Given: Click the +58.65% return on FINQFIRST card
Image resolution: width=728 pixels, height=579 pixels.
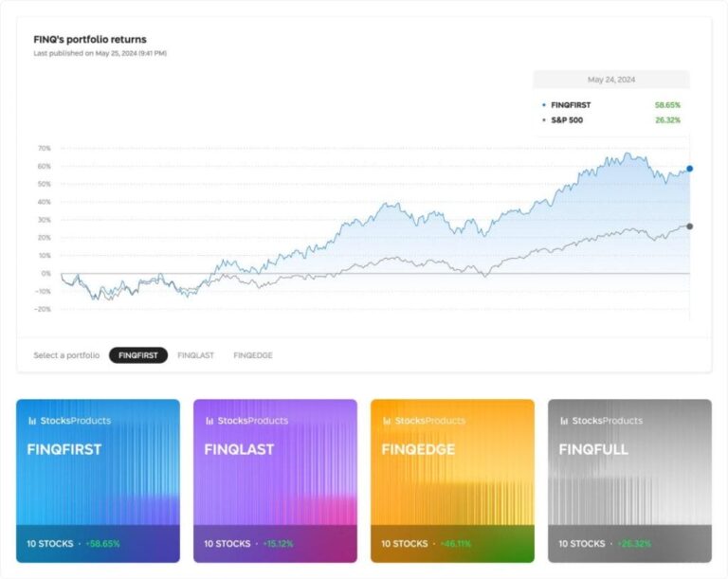Looking at the screenshot, I should pyautogui.click(x=102, y=544).
